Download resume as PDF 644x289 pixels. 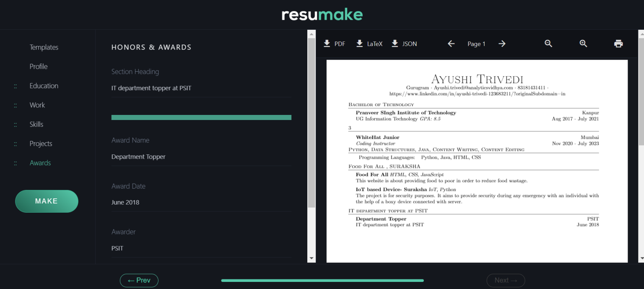coord(335,44)
